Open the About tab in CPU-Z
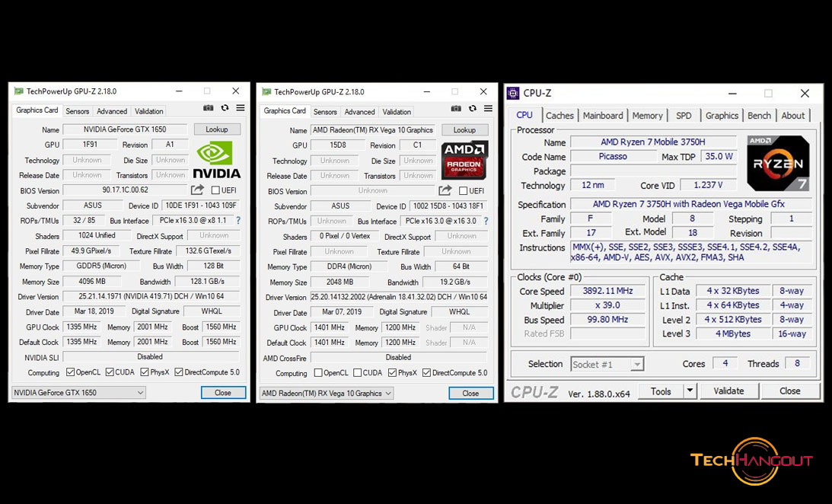Image resolution: width=832 pixels, height=504 pixels. 793,116
